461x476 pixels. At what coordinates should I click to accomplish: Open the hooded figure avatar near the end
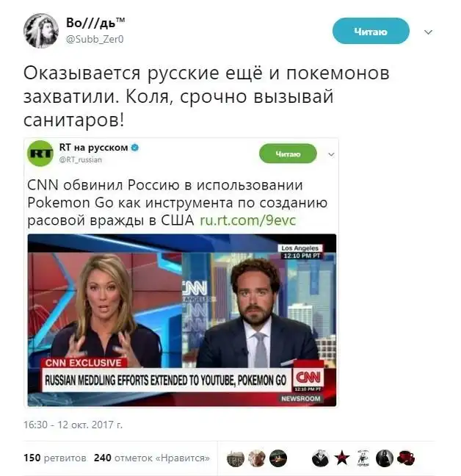(x=385, y=458)
